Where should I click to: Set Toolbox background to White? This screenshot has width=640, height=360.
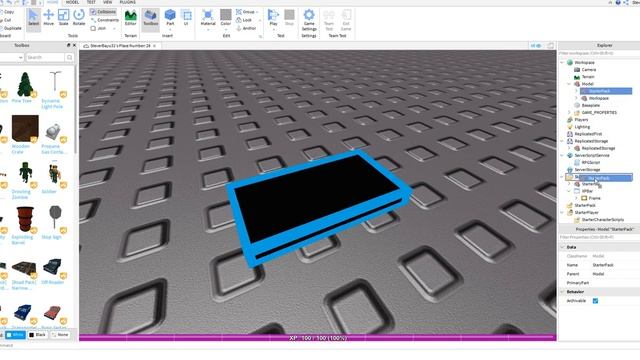coord(16,335)
